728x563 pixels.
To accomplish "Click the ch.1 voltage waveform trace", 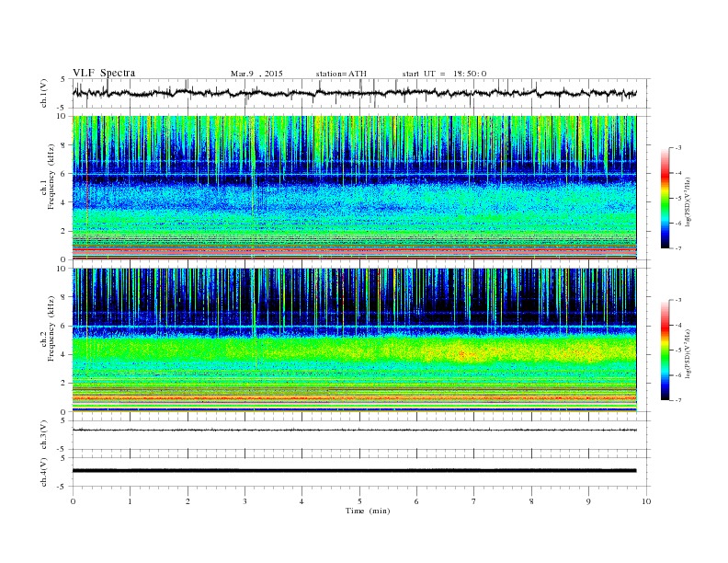I will 355,93.
